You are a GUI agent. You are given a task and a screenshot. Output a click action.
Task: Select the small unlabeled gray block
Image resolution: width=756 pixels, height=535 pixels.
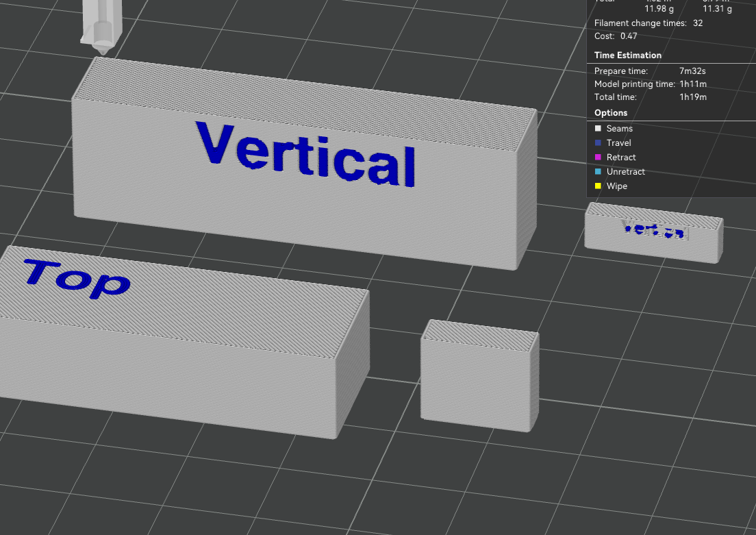pyautogui.click(x=480, y=376)
